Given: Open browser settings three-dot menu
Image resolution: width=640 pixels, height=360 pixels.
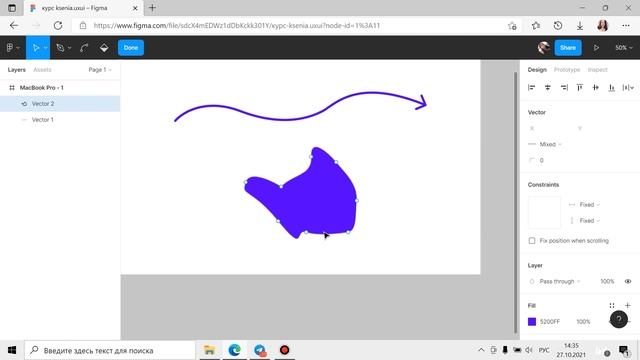Looking at the screenshot, I should point(626,25).
